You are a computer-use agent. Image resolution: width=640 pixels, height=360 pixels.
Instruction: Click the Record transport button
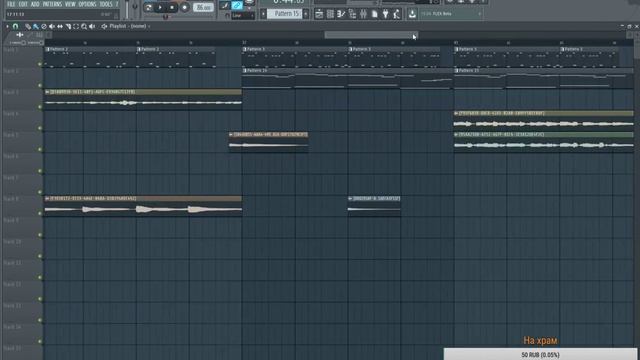click(x=184, y=7)
